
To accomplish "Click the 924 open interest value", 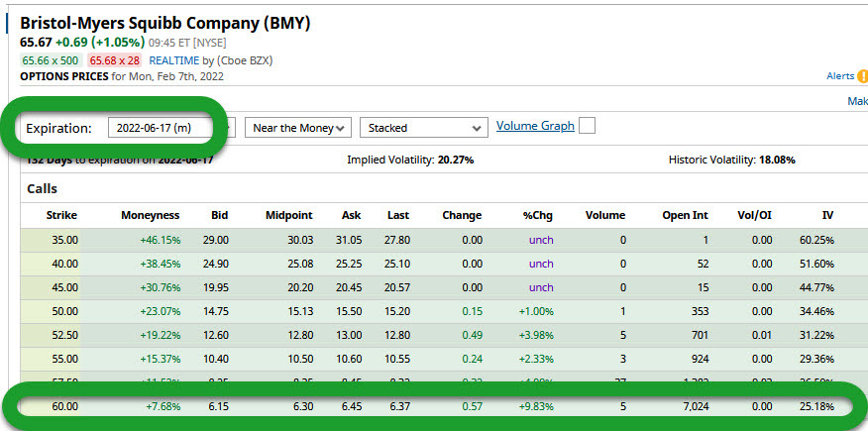I will click(700, 359).
